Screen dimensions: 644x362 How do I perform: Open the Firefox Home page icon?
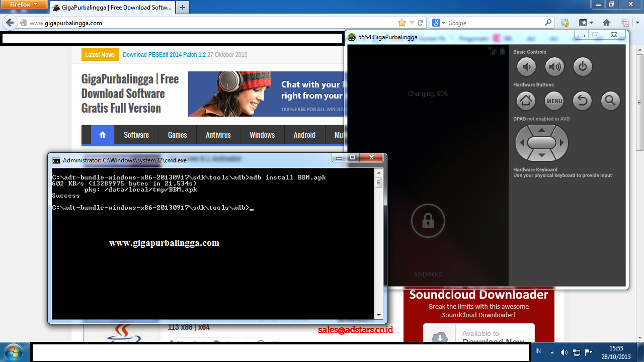607,23
